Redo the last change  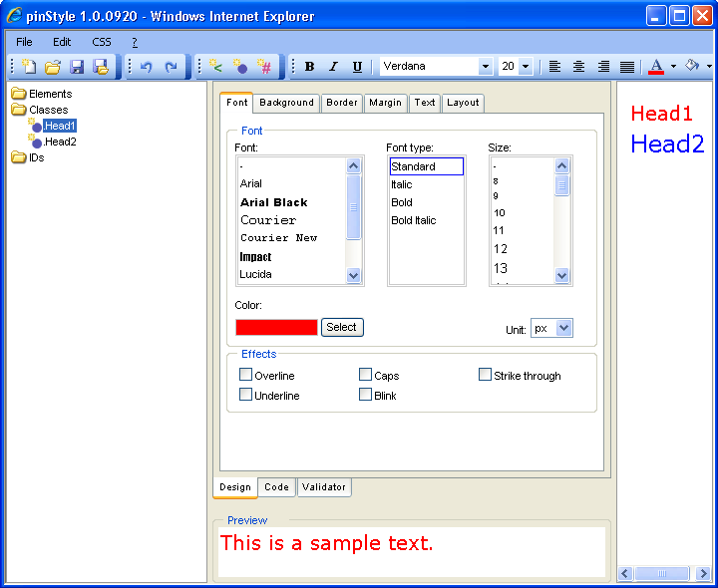coord(171,67)
